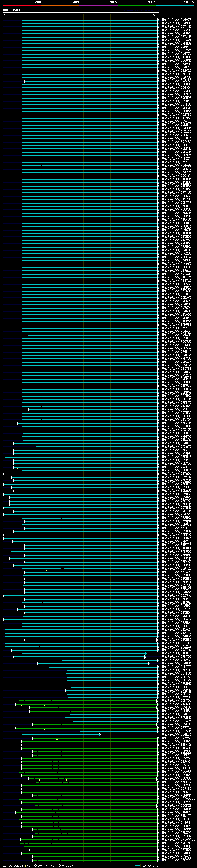The image size is (197, 868).
Task: Select hit label UniRef100_A7NWD8
Action: 177,551
